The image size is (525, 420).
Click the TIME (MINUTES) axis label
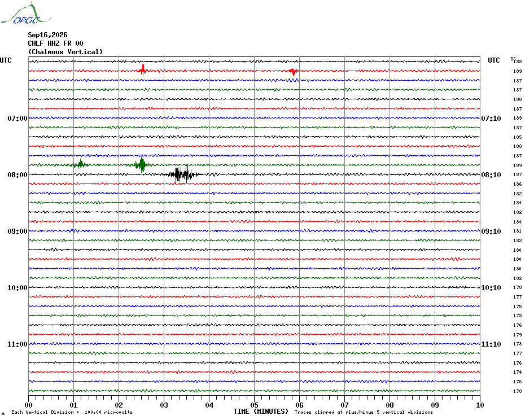click(x=261, y=412)
